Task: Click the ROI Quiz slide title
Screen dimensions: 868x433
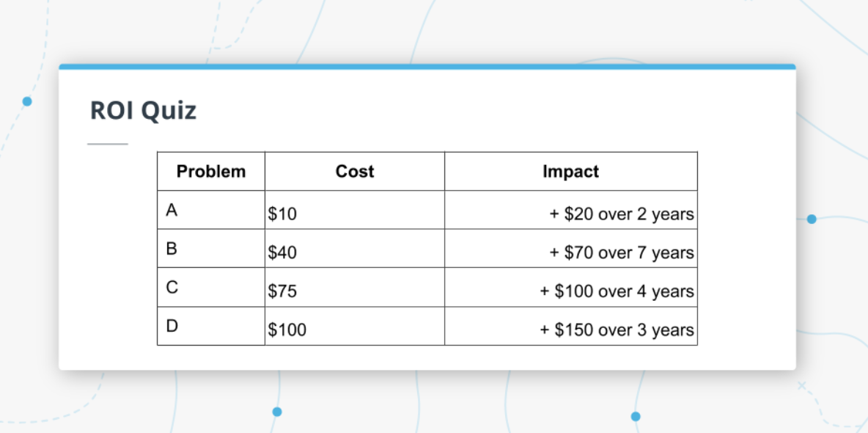Action: pyautogui.click(x=143, y=111)
